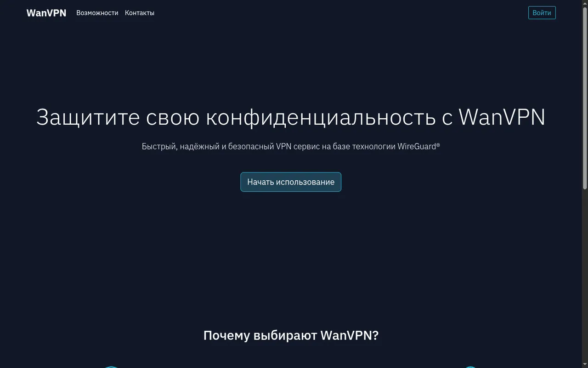The width and height of the screenshot is (588, 368).
Task: Select the heading Защитите свою конфиденциальность с WanVPN
Action: (x=291, y=117)
